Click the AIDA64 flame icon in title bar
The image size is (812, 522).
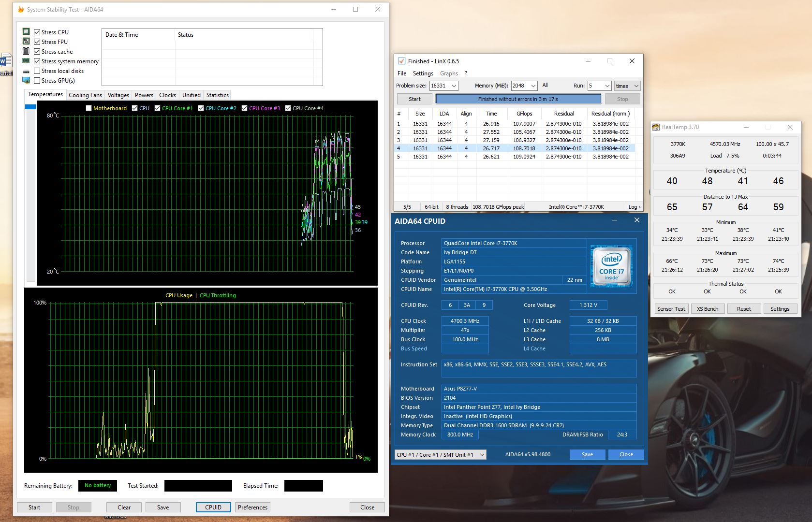pos(21,9)
